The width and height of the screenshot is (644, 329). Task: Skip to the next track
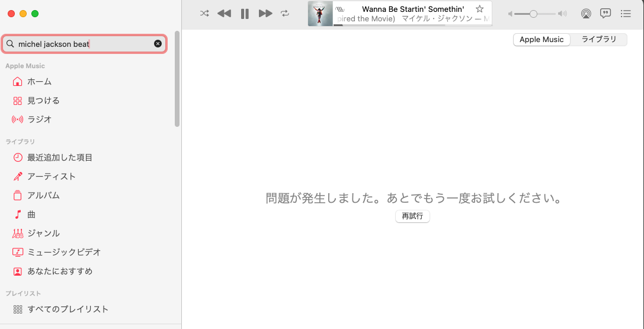click(266, 14)
